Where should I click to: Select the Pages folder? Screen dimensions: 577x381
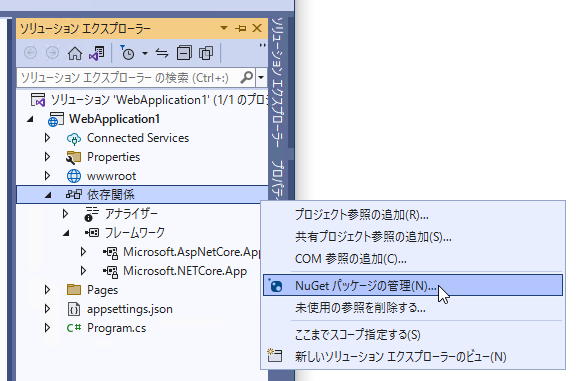coord(102,290)
